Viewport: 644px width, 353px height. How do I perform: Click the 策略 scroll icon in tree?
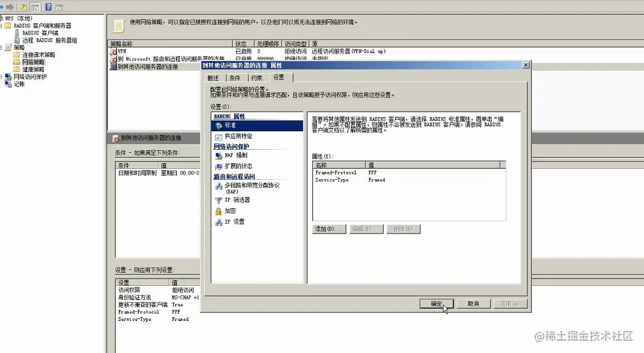click(x=8, y=47)
